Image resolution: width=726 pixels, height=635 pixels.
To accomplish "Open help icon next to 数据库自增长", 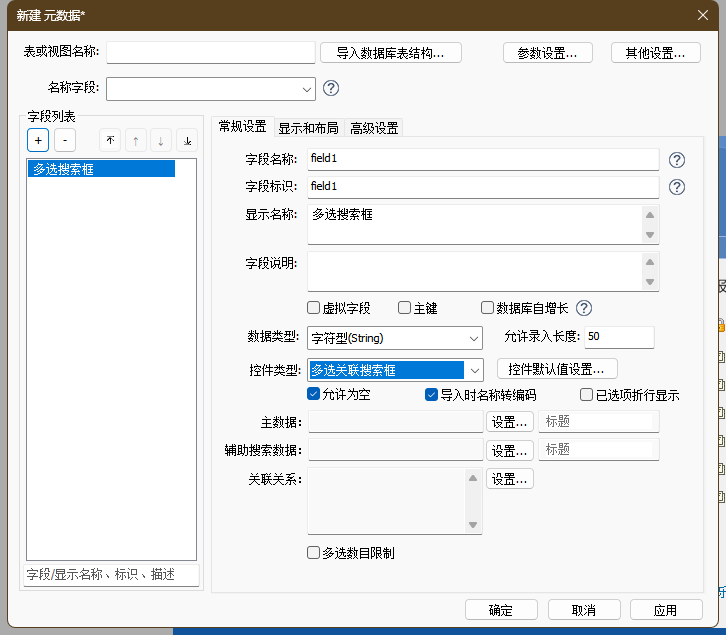I will 584,308.
